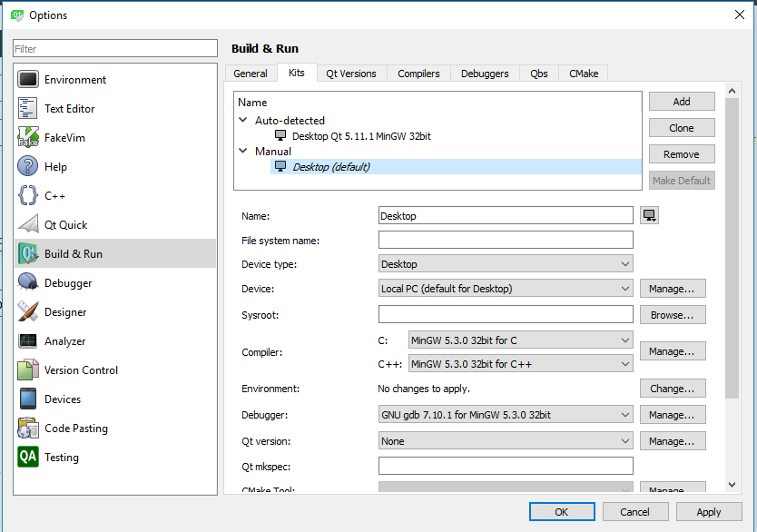Click the Apply button
Screen dimensions: 757x532
tap(709, 512)
